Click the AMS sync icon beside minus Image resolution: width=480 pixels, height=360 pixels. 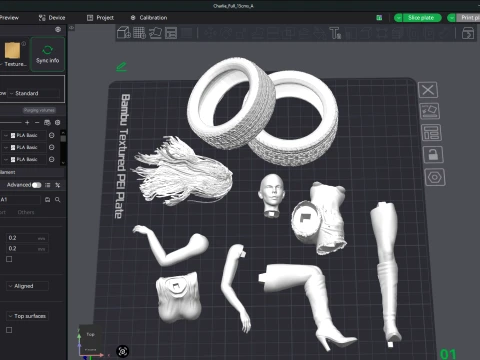coord(47,123)
